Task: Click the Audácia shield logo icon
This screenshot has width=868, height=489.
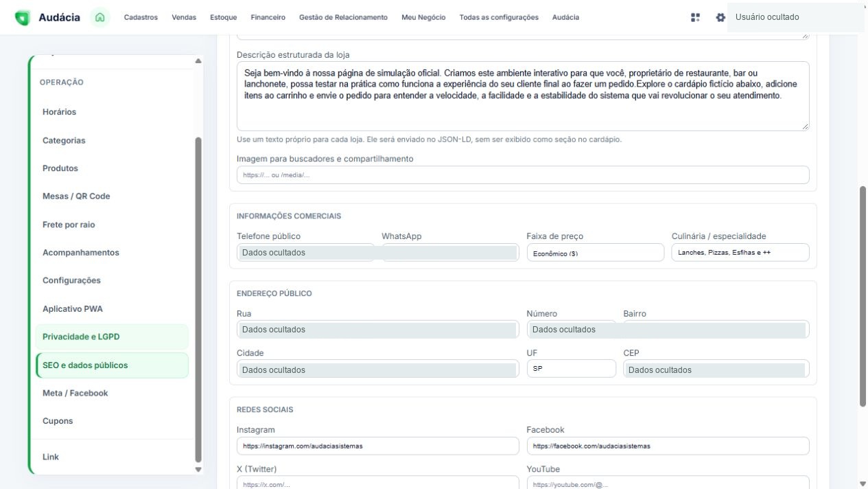Action: [23, 17]
